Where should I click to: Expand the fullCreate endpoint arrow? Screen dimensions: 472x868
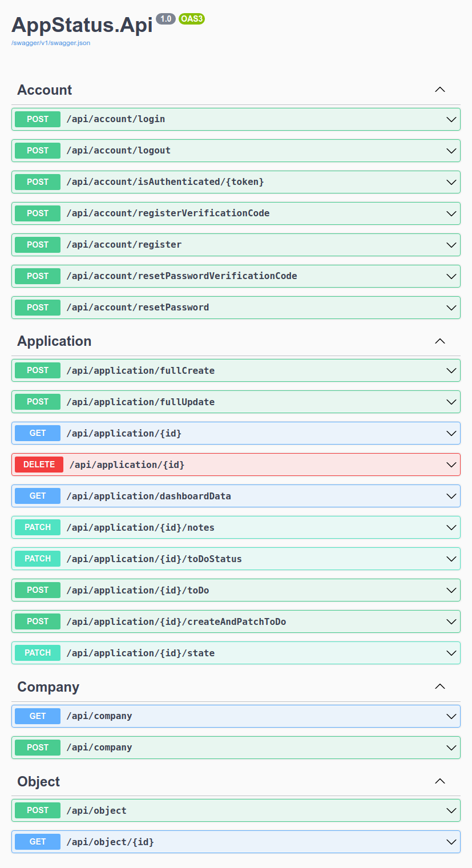point(451,370)
